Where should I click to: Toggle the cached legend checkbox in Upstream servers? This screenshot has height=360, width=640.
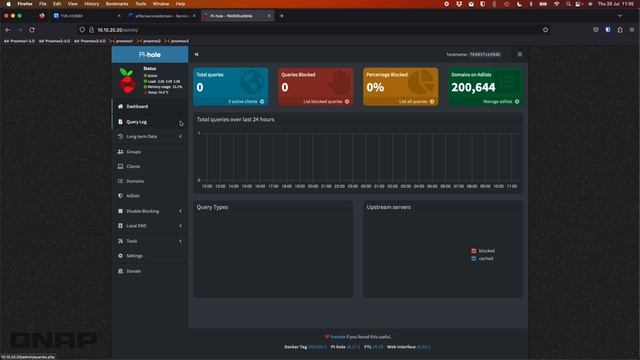tap(473, 258)
